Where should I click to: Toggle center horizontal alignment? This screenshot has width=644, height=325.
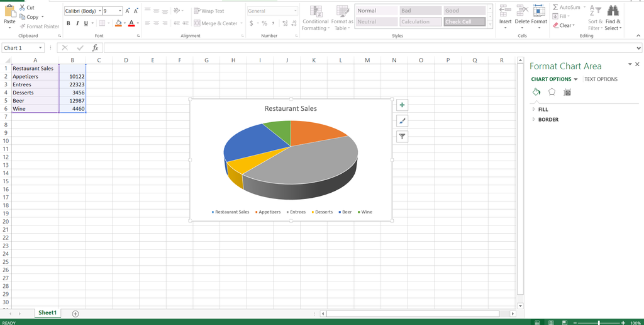156,23
